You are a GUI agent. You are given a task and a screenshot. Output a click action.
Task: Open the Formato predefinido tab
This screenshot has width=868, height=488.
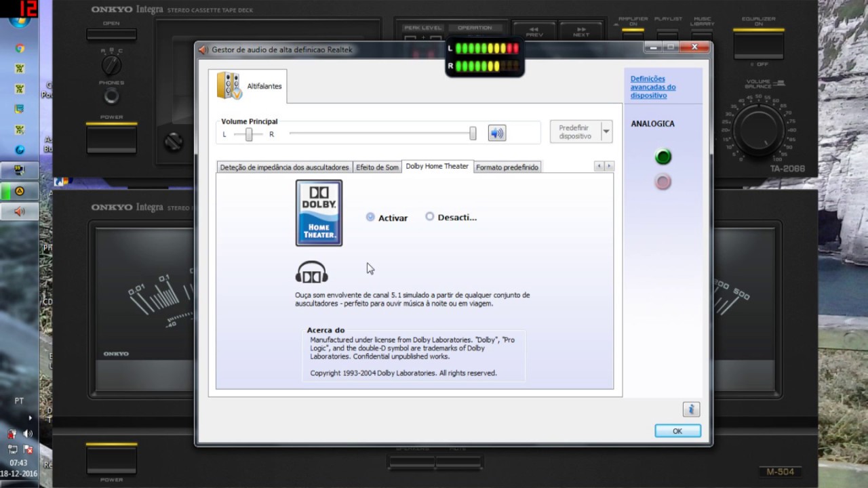coord(507,167)
